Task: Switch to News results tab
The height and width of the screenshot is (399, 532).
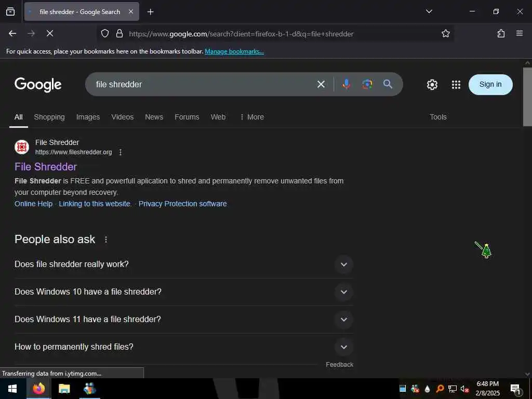Action: coord(154,117)
